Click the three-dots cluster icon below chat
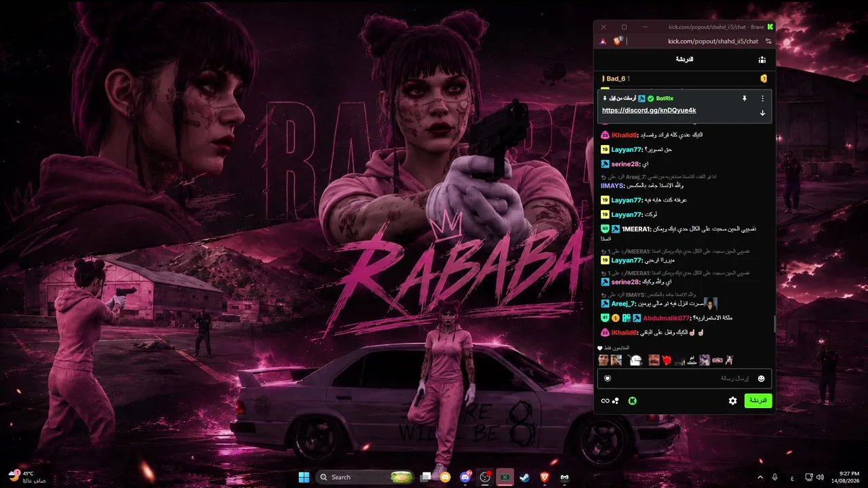 click(616, 401)
